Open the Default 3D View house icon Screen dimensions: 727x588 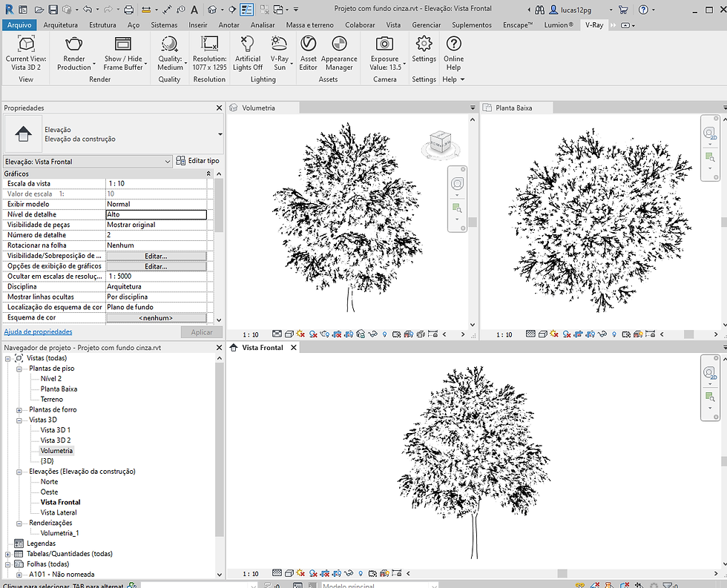212,9
